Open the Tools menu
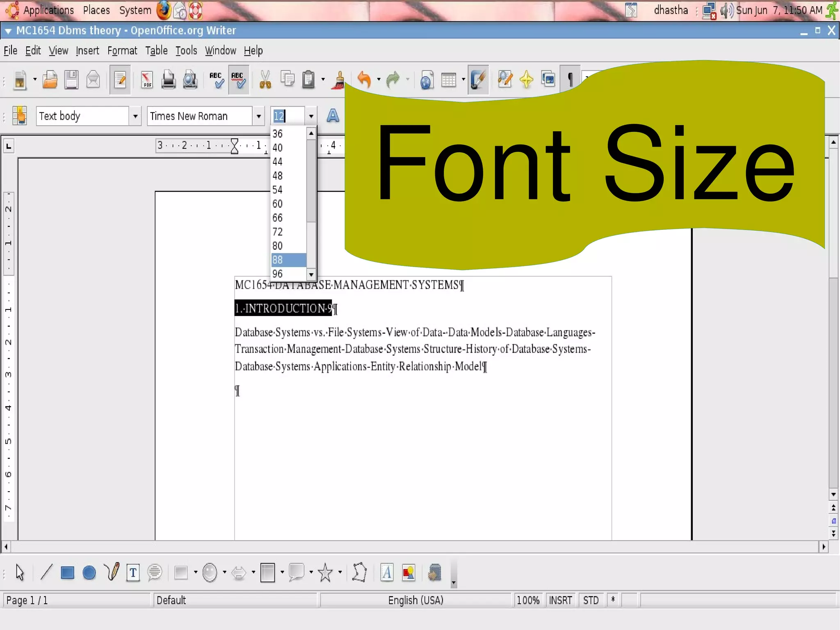Image resolution: width=840 pixels, height=630 pixels. pos(186,50)
